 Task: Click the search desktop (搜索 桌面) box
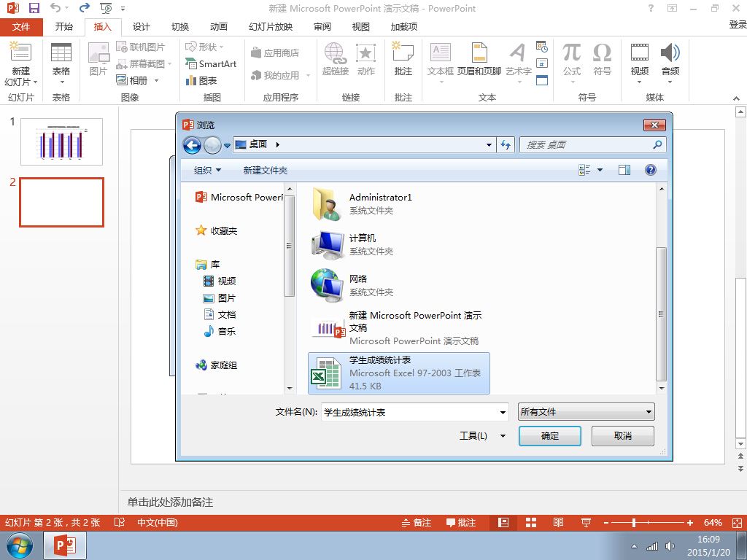(x=592, y=145)
